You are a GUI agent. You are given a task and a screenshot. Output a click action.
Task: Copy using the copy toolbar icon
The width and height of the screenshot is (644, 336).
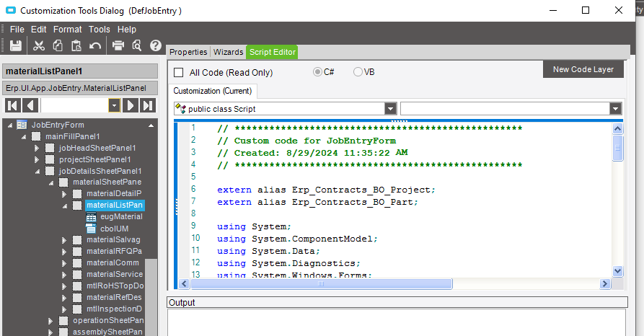point(58,45)
